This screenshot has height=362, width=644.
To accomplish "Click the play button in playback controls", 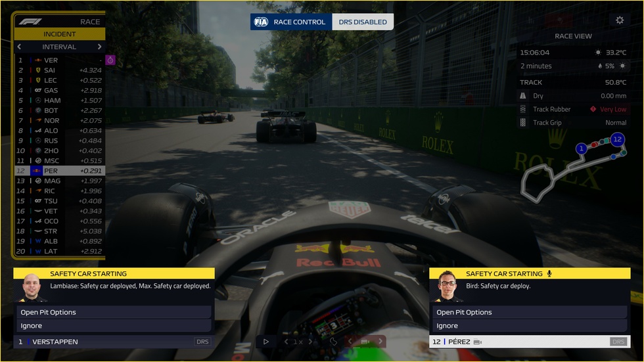I will [x=265, y=342].
